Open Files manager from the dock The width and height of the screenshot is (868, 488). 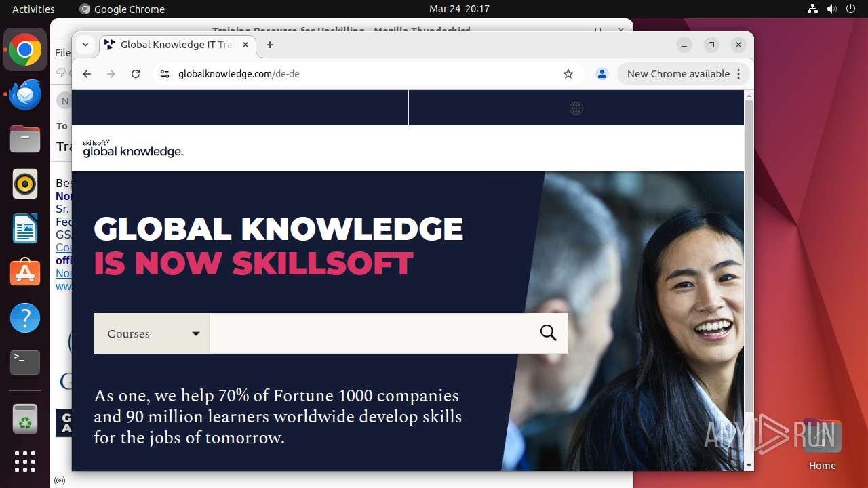25,140
